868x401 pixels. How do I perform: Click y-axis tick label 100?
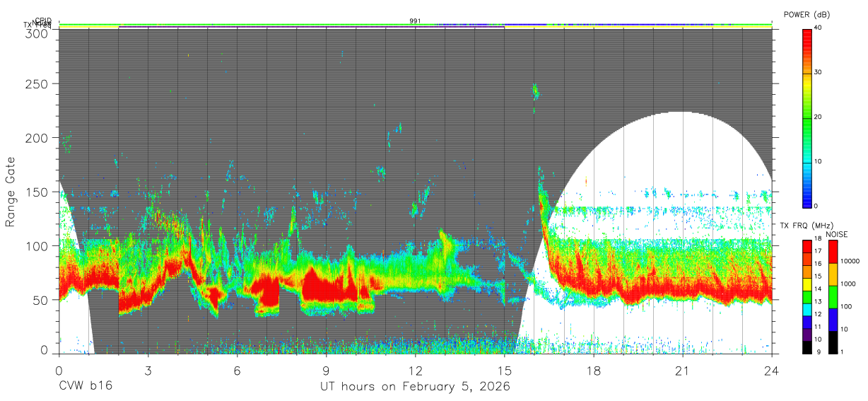[35, 245]
